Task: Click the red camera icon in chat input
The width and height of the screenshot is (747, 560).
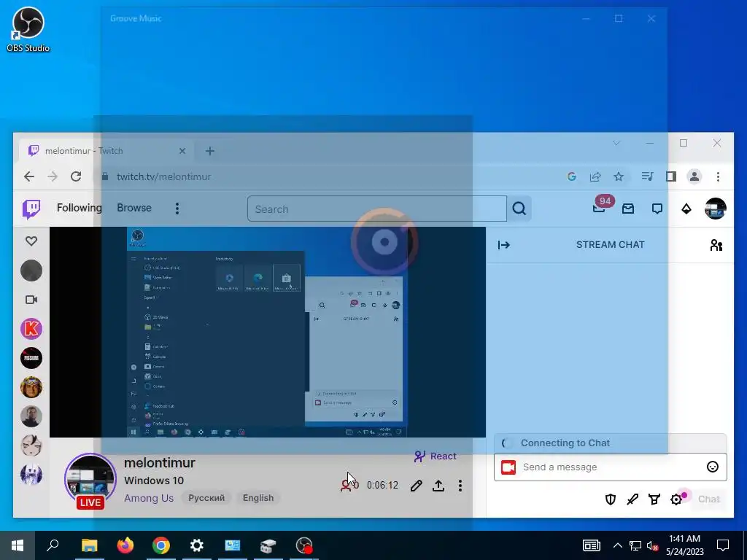Action: coord(508,467)
